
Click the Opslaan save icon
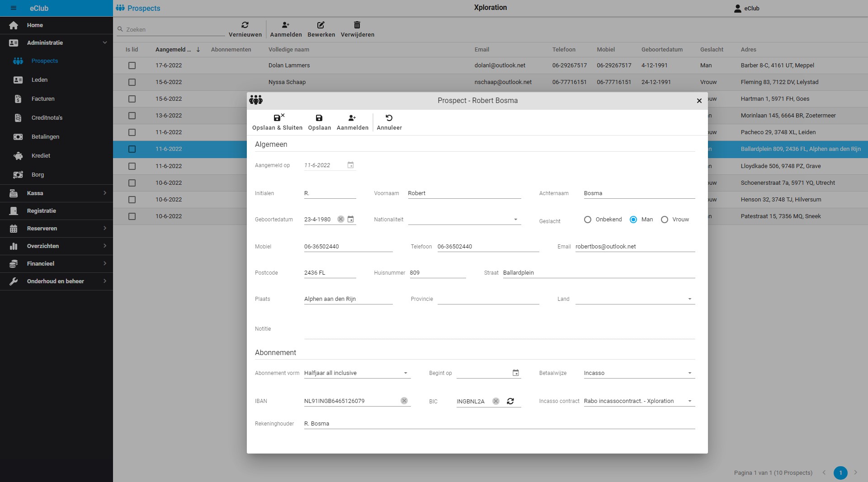pyautogui.click(x=319, y=118)
